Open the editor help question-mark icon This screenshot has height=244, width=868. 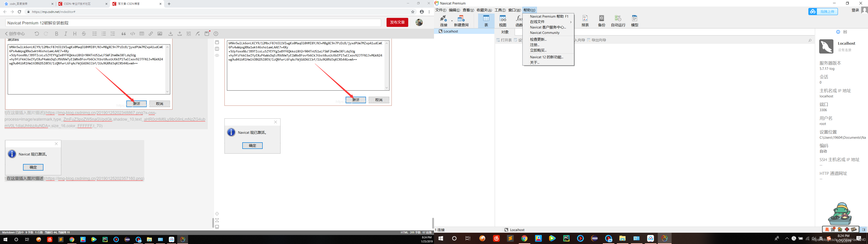[x=216, y=34]
